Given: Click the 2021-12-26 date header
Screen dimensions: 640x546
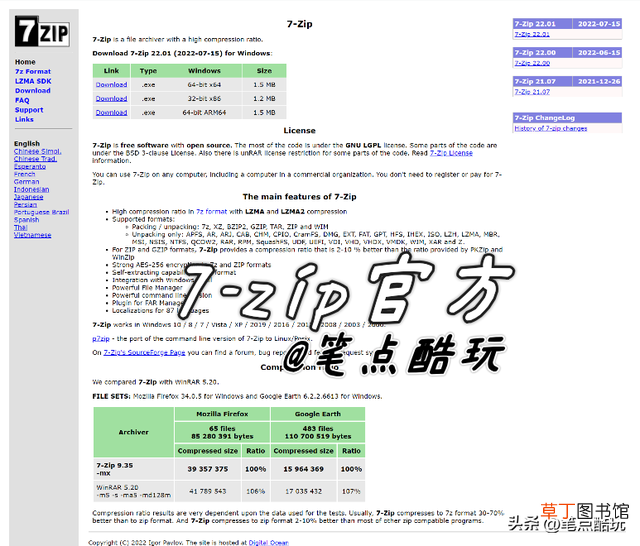Looking at the screenshot, I should click(597, 82).
